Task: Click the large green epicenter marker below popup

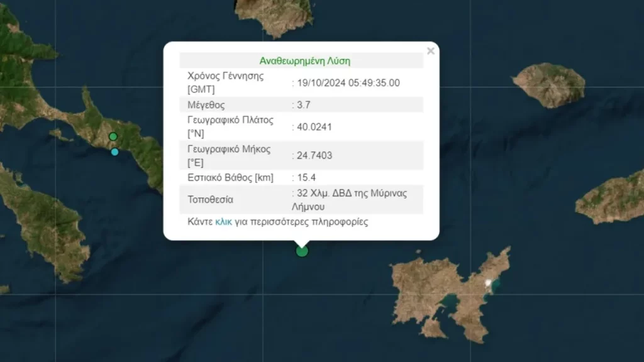Action: tap(302, 251)
